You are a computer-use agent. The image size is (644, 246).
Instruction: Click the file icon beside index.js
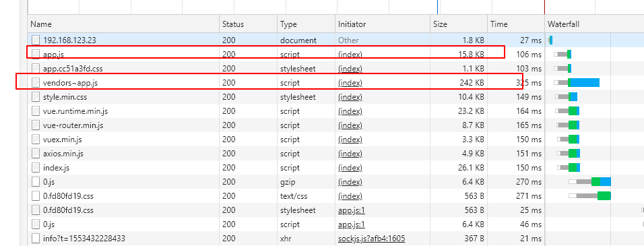36,168
